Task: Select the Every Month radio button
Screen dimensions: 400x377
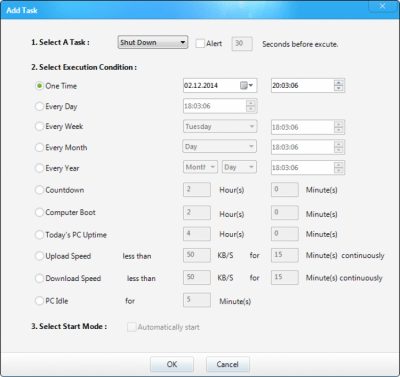Action: pos(39,147)
